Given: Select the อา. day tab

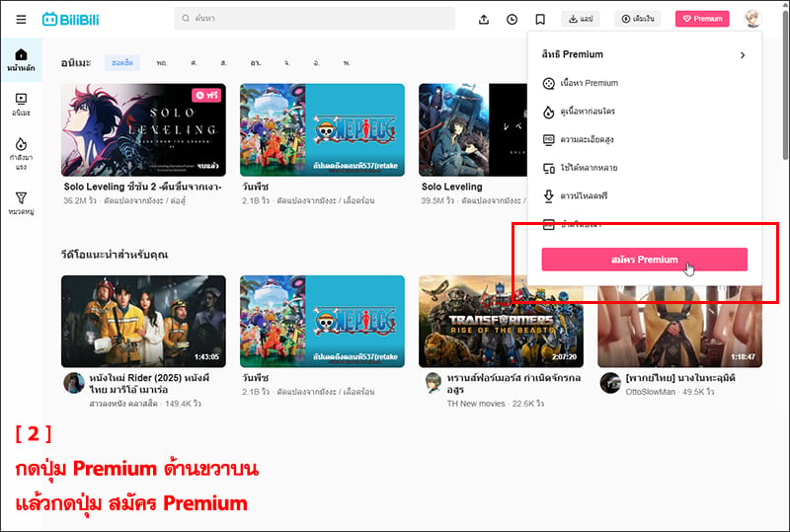Looking at the screenshot, I should pyautogui.click(x=256, y=63).
